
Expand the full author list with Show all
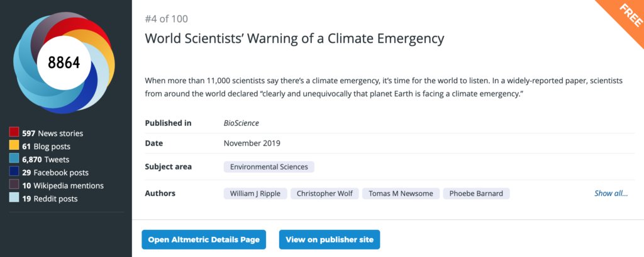(x=611, y=193)
